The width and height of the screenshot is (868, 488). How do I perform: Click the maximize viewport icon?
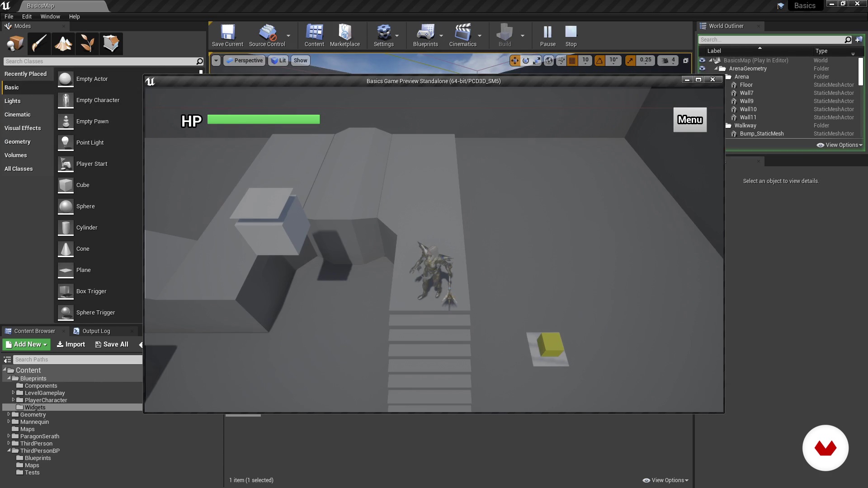[x=685, y=61]
